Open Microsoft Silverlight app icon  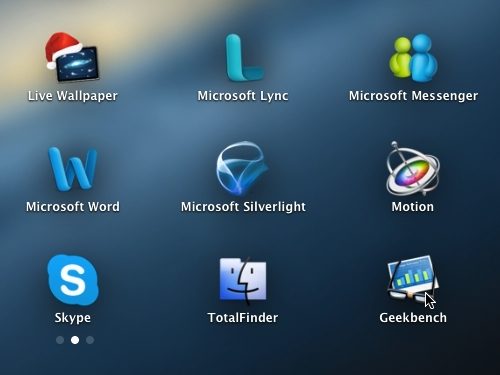tap(242, 169)
